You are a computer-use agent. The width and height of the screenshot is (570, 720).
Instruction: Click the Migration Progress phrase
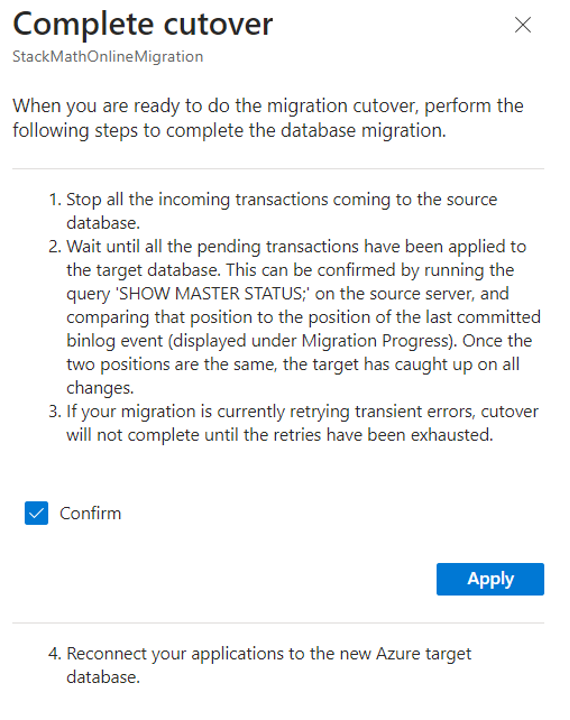coord(375,341)
